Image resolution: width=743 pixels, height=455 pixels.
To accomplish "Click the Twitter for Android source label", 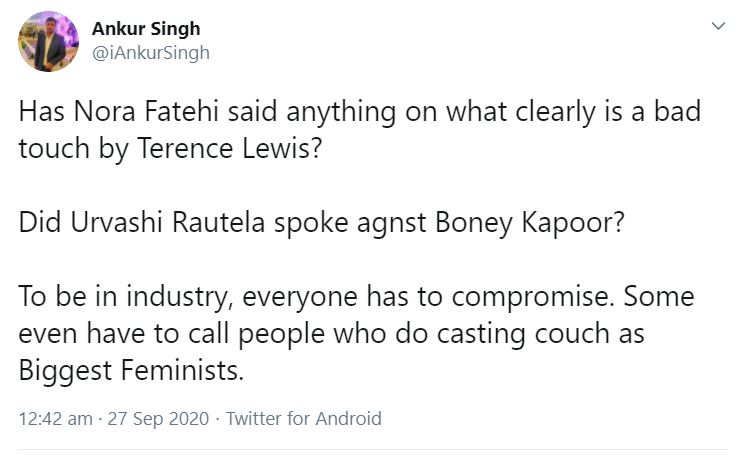I will (x=304, y=419).
